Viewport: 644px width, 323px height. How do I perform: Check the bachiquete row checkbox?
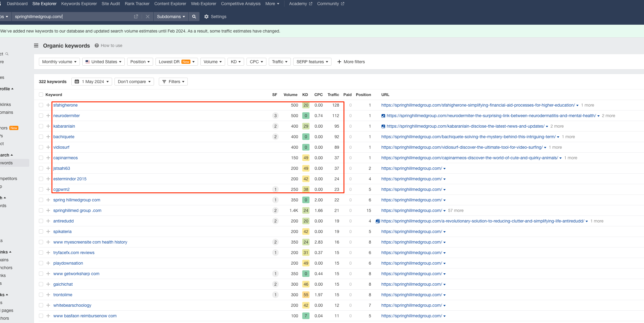click(41, 137)
